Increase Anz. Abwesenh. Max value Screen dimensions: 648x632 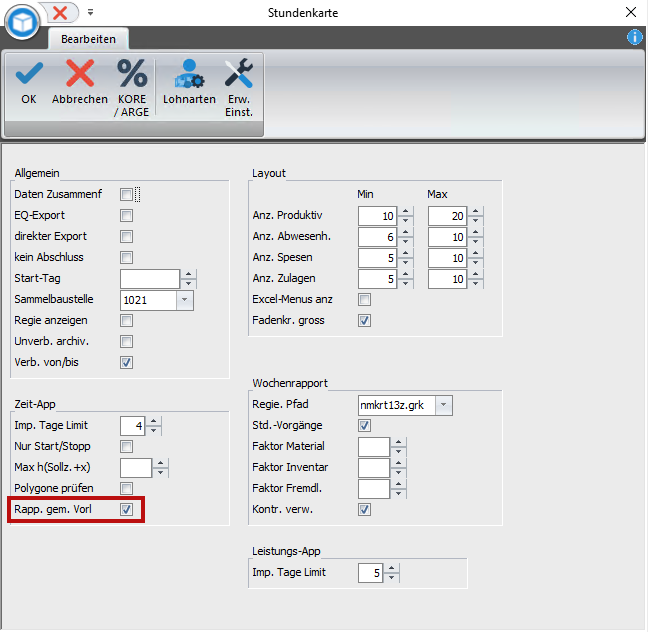coord(475,232)
